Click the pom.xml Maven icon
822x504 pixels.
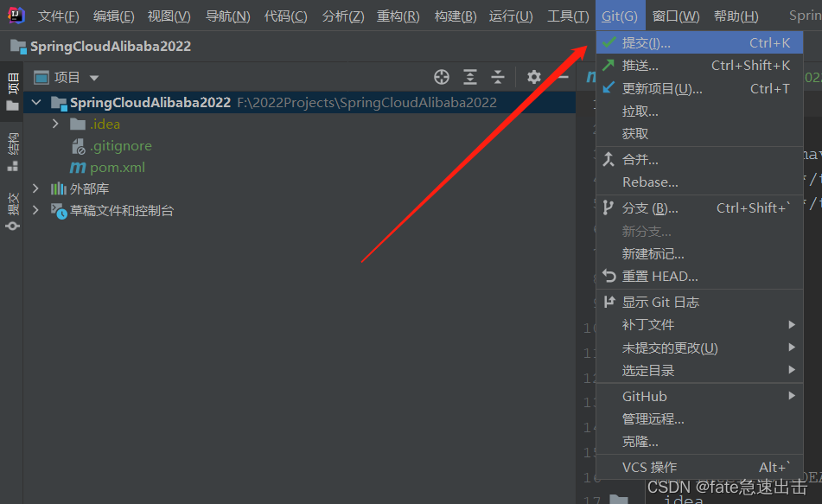[78, 168]
